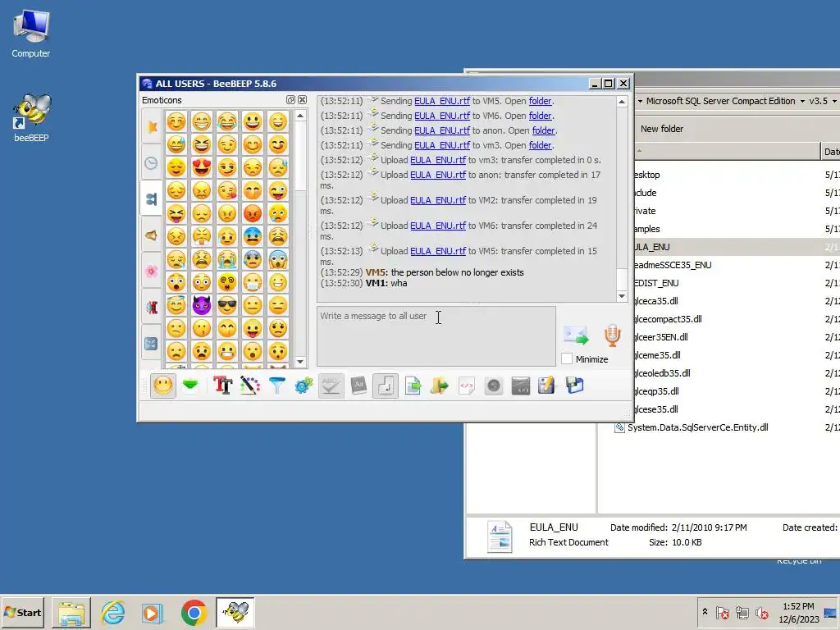Insert the purple devil emoji

coord(202,305)
